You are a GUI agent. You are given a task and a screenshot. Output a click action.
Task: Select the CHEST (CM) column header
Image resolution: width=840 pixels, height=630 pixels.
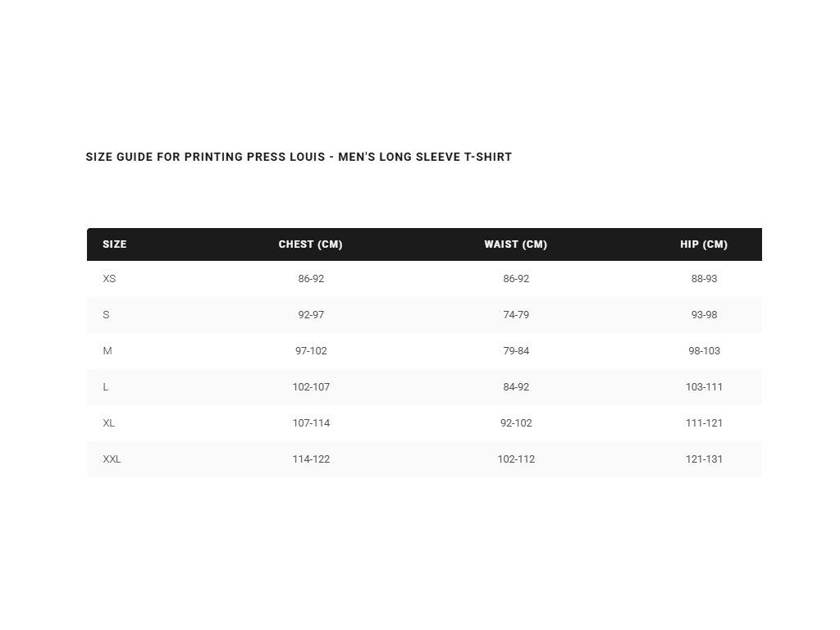pos(311,244)
